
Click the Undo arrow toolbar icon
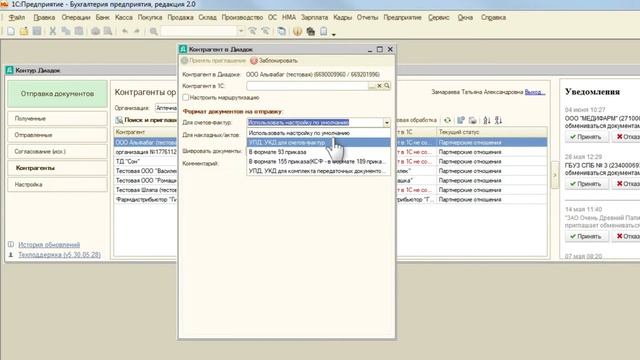(125, 31)
